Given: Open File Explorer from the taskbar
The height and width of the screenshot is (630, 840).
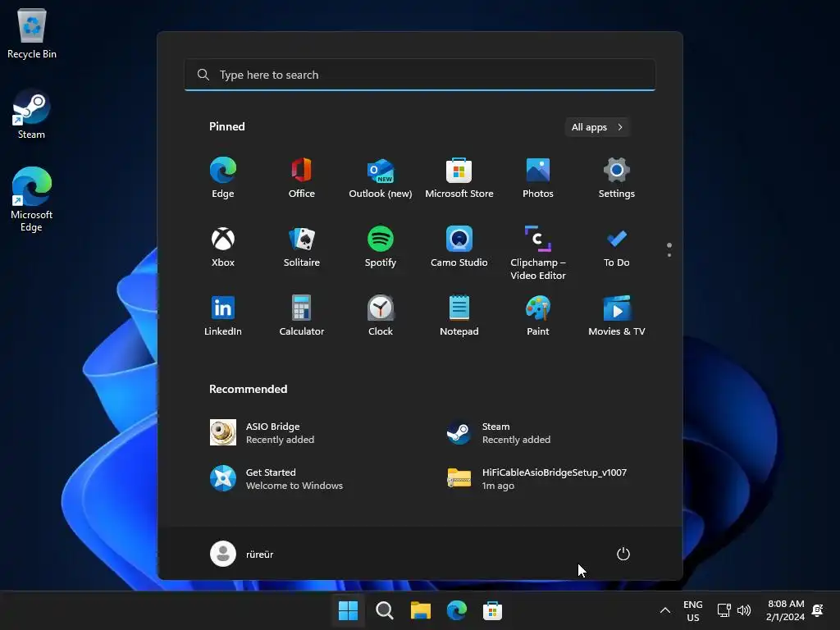Looking at the screenshot, I should click(x=421, y=610).
